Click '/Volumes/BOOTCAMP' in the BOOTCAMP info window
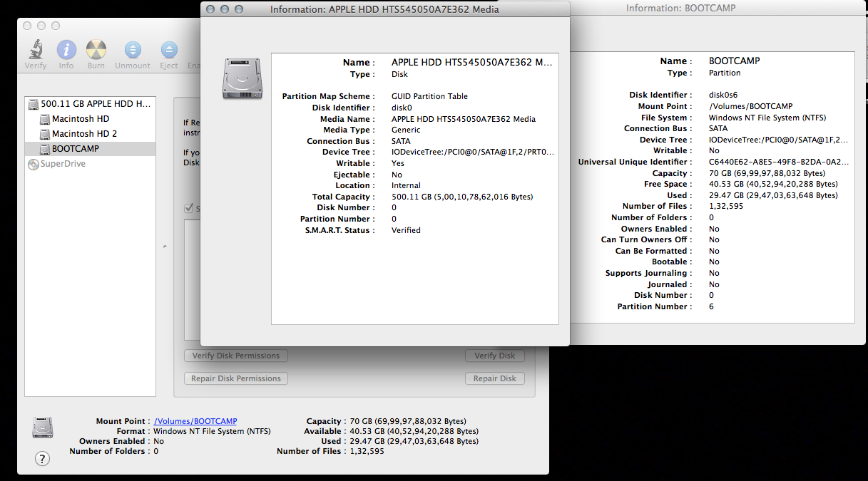Image resolution: width=868 pixels, height=481 pixels. [x=751, y=106]
